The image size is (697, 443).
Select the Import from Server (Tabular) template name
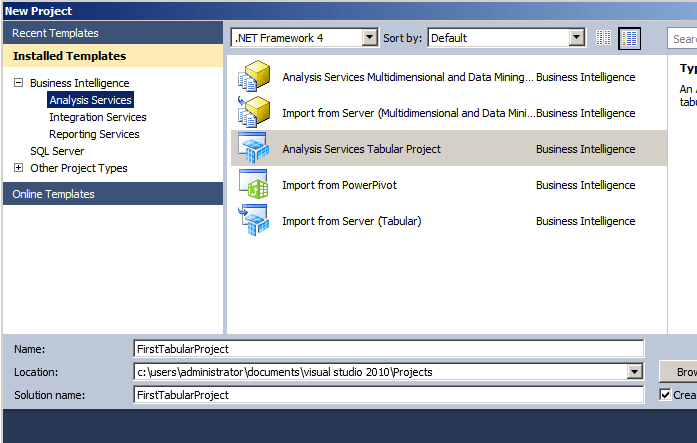tap(352, 221)
